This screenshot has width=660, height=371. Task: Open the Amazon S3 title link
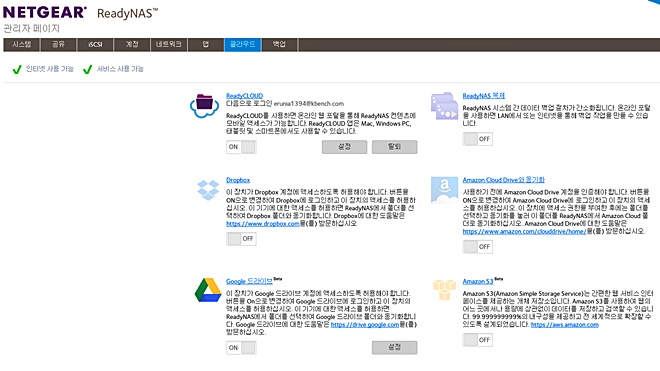tap(478, 281)
